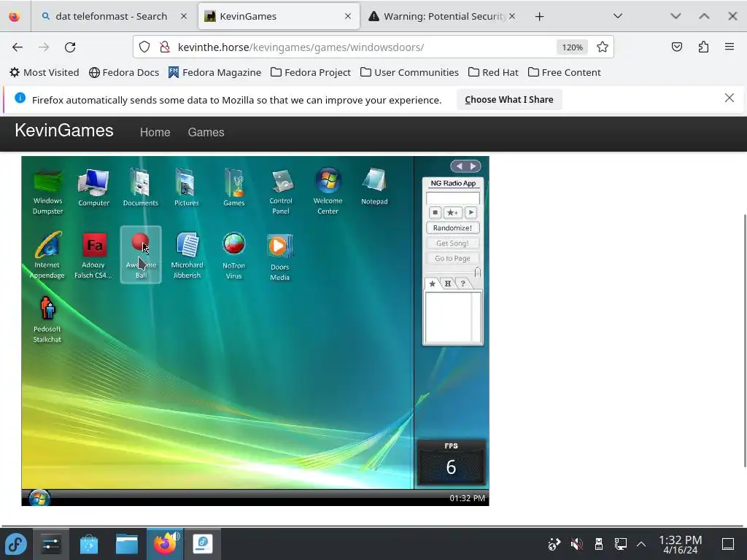
Task: Click the KevinGames site title
Action: point(64,131)
